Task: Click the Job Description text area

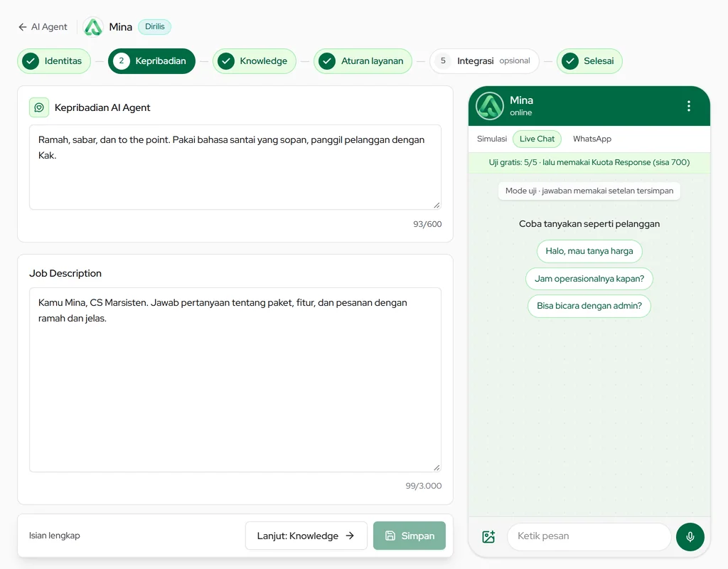Action: coord(235,380)
